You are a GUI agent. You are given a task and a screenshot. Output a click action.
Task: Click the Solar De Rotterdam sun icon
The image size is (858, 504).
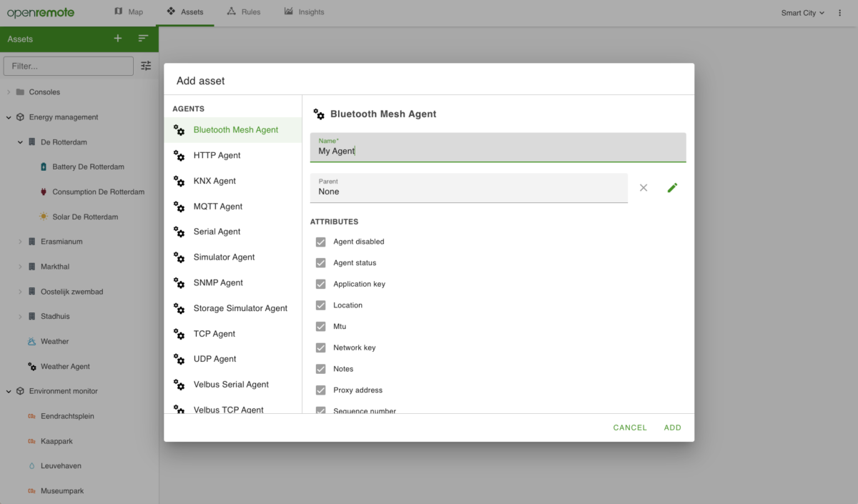point(44,217)
